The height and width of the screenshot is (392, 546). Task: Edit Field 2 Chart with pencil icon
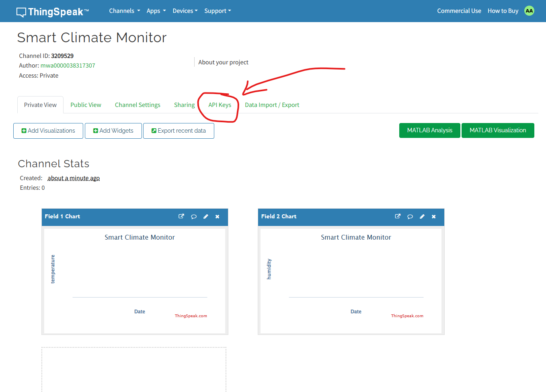click(422, 217)
